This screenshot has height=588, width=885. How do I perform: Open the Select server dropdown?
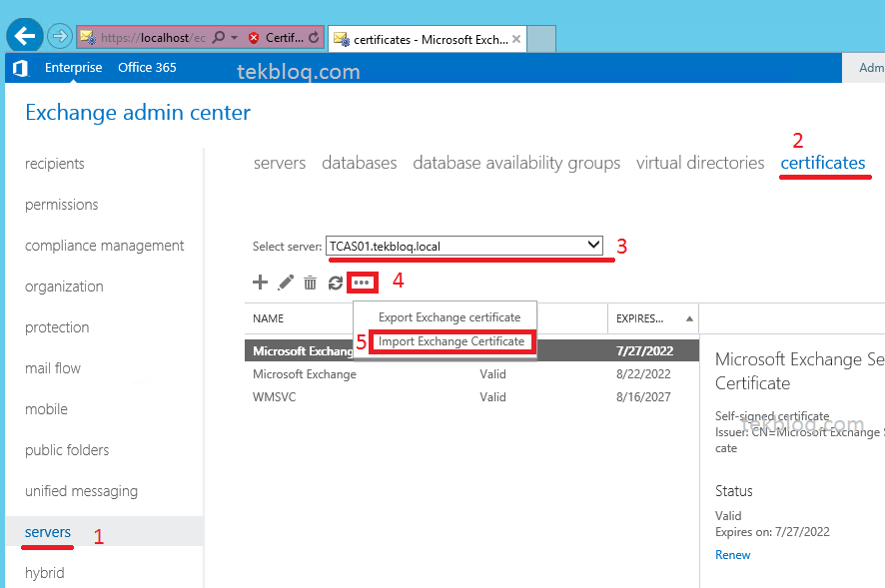coord(463,246)
